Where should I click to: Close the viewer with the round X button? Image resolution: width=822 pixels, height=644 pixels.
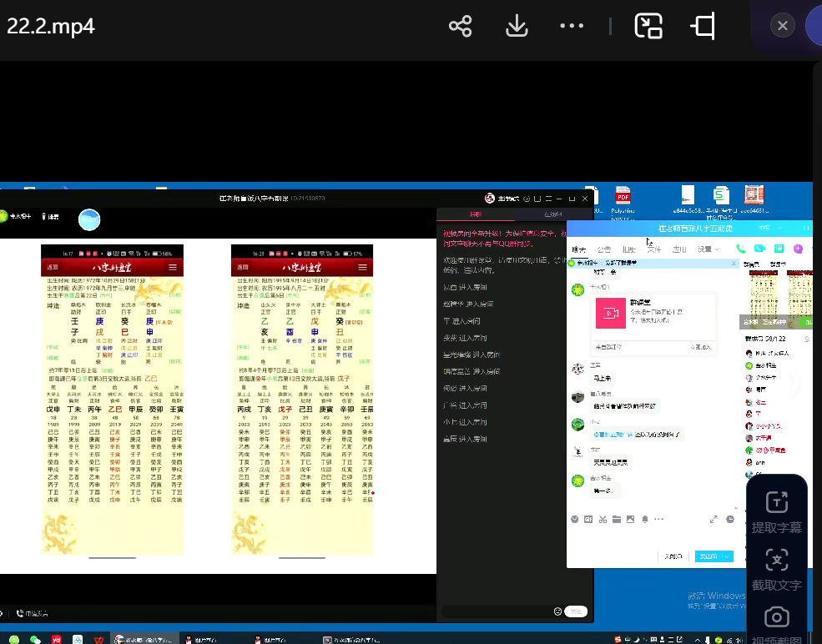(x=782, y=26)
